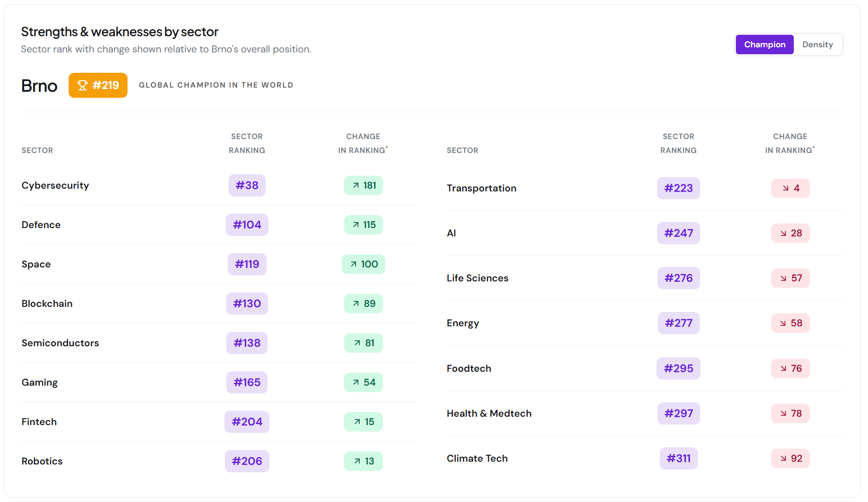The image size is (868, 502).
Task: Click the #206 Robotics ranking badge
Action: pos(247,461)
